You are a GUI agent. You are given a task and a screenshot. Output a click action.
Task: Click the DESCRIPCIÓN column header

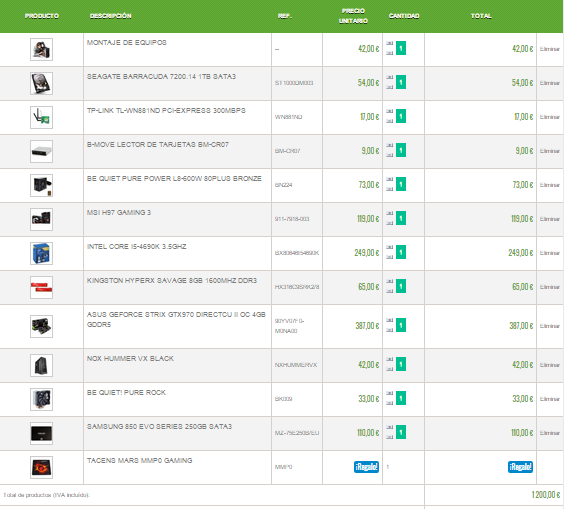coord(111,16)
